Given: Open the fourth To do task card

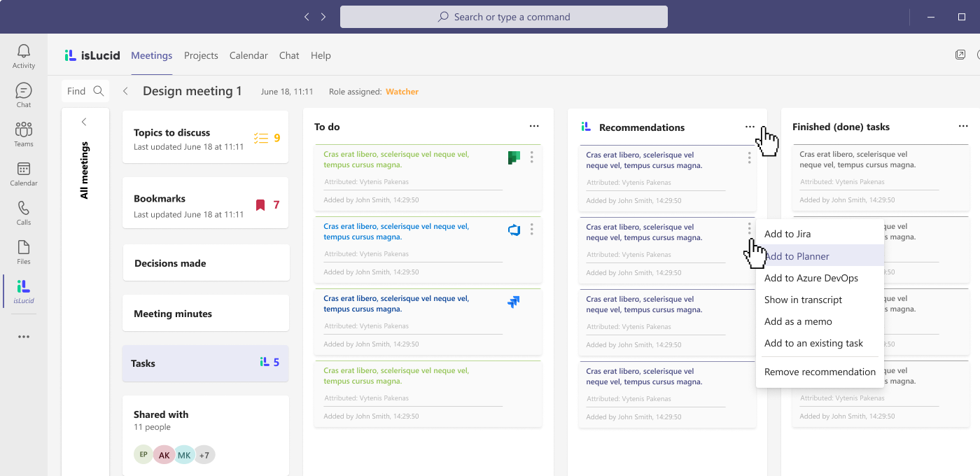Looking at the screenshot, I should coord(428,394).
